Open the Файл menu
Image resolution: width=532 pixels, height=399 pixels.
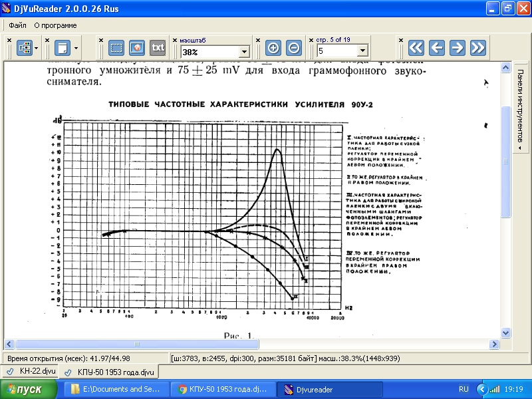click(x=18, y=25)
